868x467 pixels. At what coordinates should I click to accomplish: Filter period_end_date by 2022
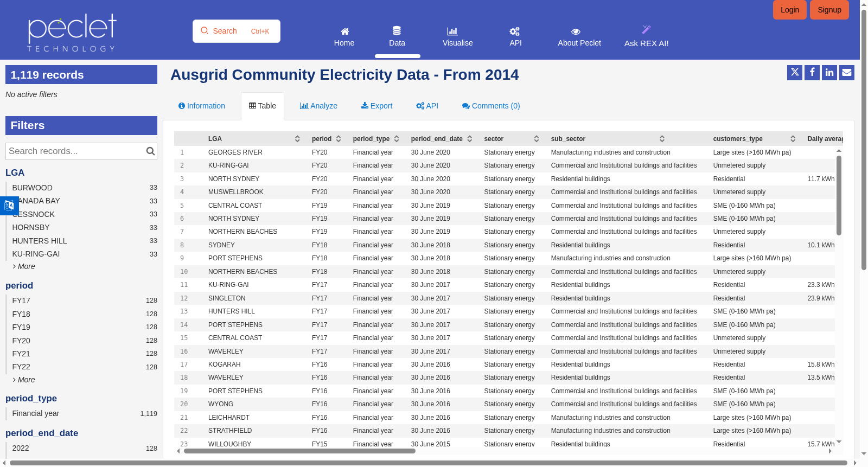(x=81, y=448)
